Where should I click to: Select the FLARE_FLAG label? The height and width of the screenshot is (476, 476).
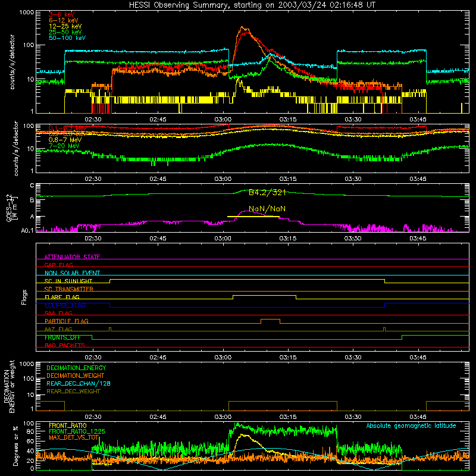[x=62, y=297]
